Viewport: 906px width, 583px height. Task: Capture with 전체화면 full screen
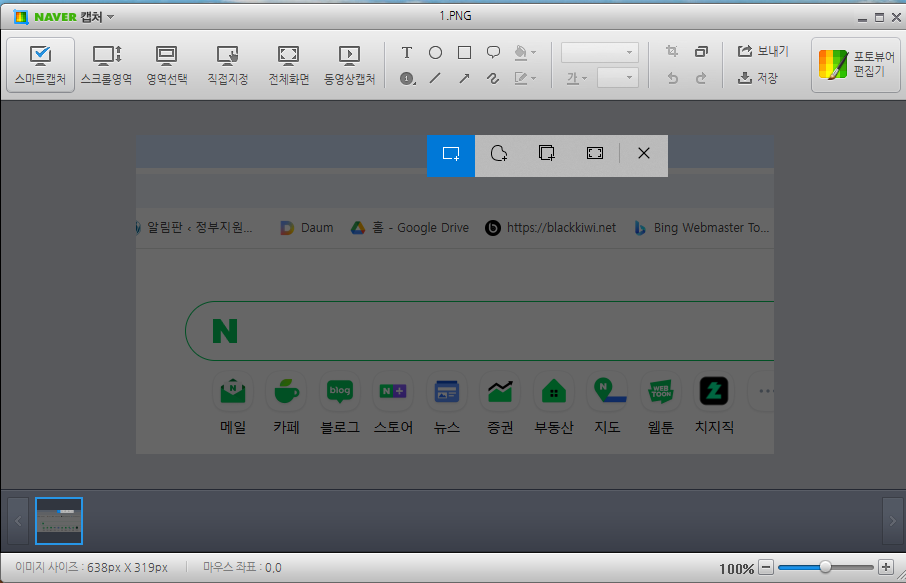pyautogui.click(x=288, y=65)
